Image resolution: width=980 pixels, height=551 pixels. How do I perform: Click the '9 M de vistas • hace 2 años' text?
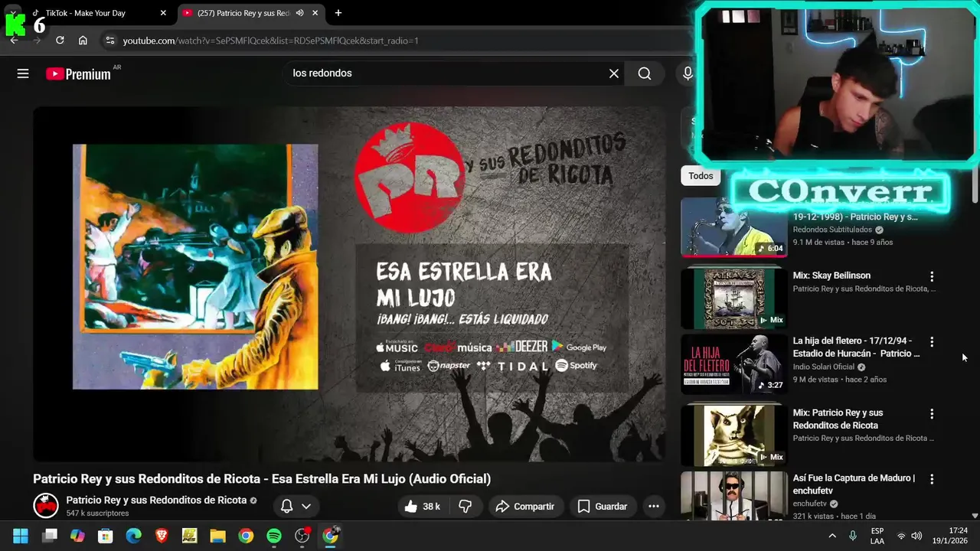pos(840,380)
